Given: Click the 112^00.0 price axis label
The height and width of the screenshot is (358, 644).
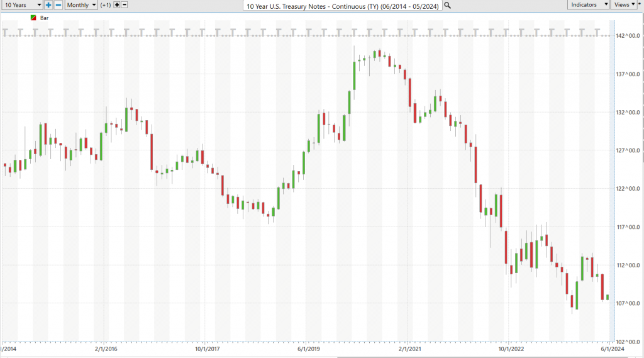Looking at the screenshot, I should (x=628, y=265).
